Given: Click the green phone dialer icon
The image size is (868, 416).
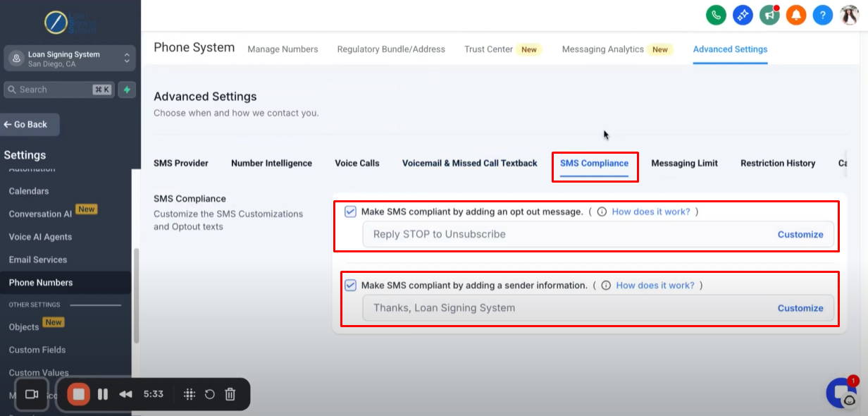Looking at the screenshot, I should point(716,15).
